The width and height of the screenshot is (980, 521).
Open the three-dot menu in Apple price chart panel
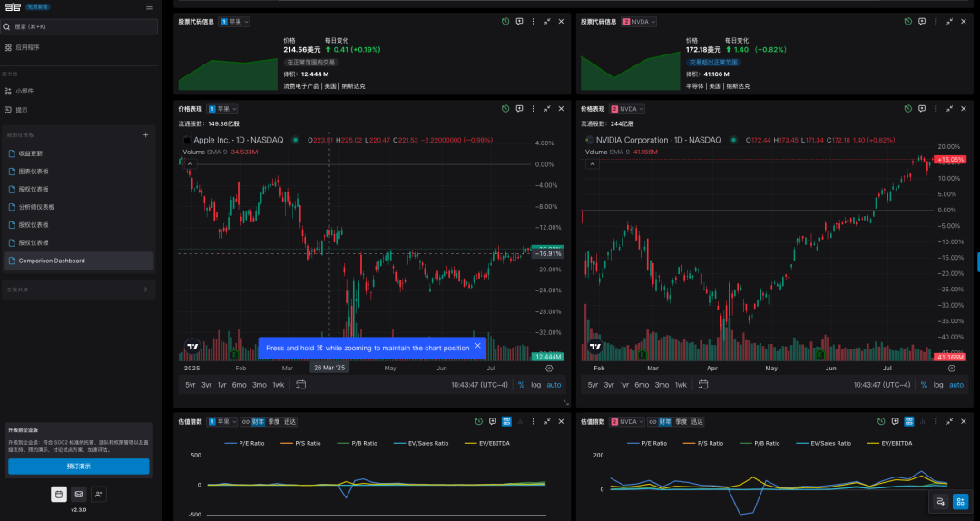click(x=533, y=108)
